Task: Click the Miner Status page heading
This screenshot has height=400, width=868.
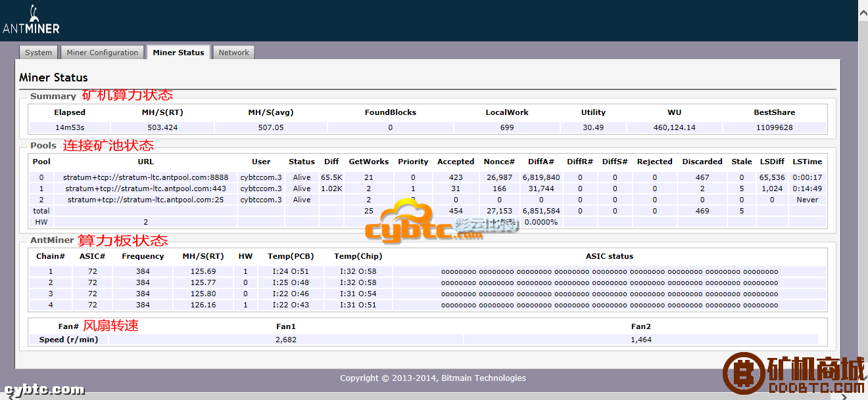Action: (x=53, y=78)
